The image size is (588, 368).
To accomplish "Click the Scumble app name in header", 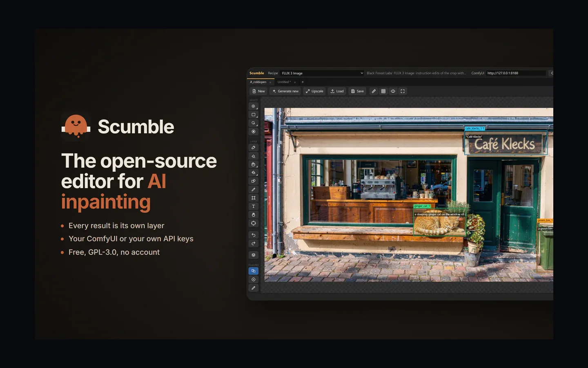I will 257,73.
